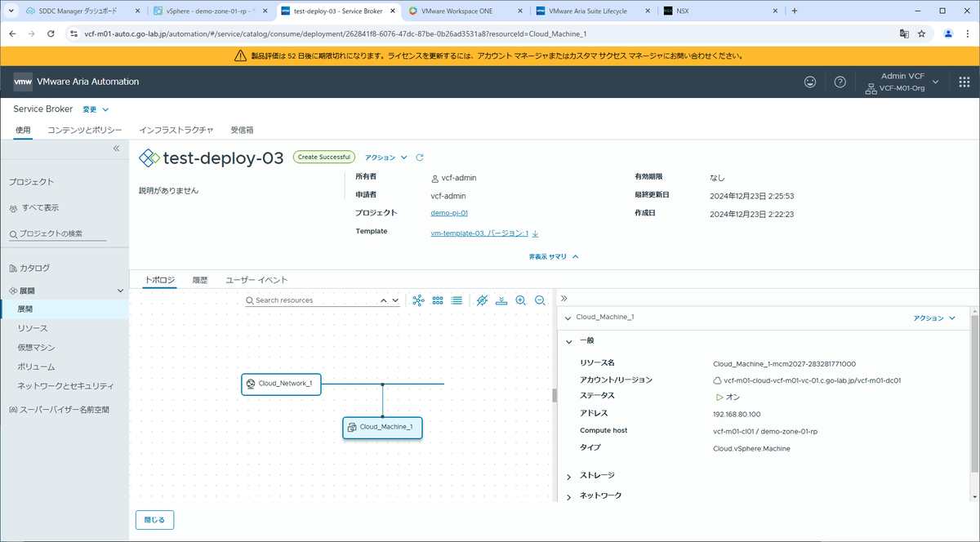Select the トポロジ tab
The height and width of the screenshot is (542, 980).
click(160, 280)
